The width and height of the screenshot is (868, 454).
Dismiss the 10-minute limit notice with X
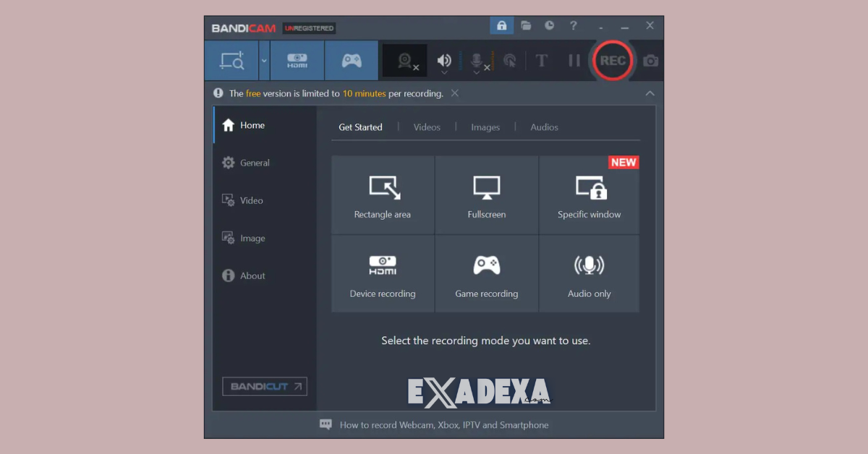(x=454, y=93)
